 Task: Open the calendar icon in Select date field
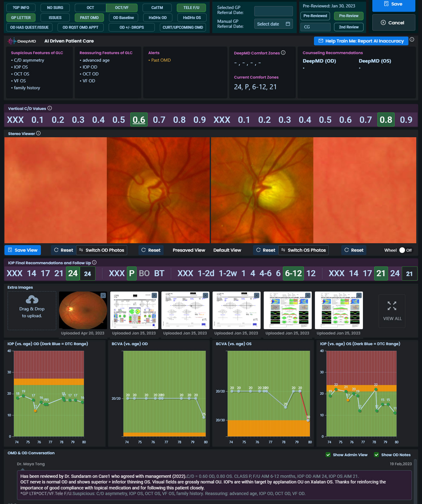click(288, 24)
